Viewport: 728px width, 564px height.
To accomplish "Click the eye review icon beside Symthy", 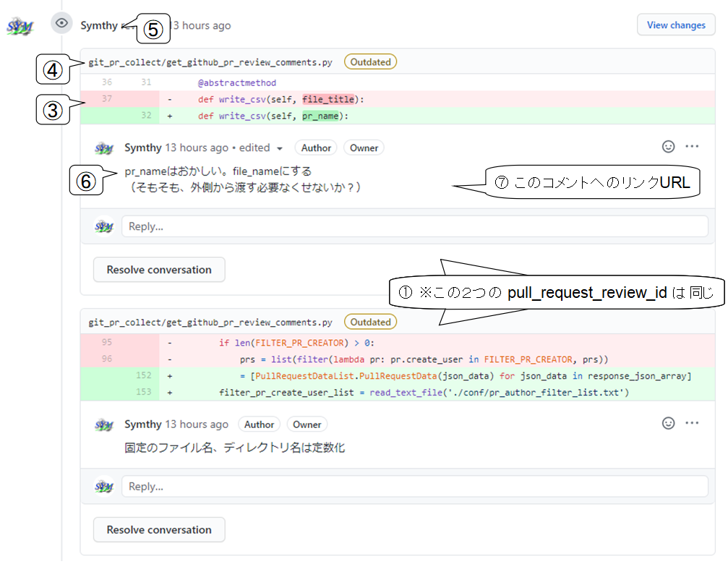I will point(61,22).
